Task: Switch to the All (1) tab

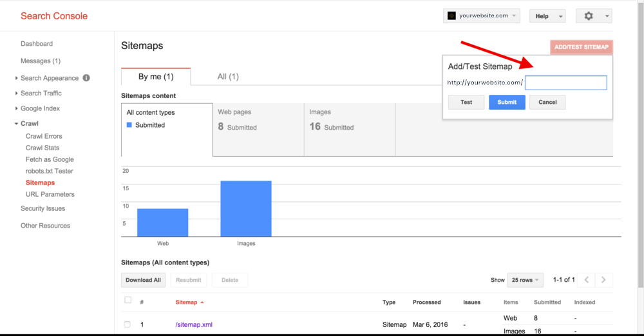Action: [x=228, y=77]
